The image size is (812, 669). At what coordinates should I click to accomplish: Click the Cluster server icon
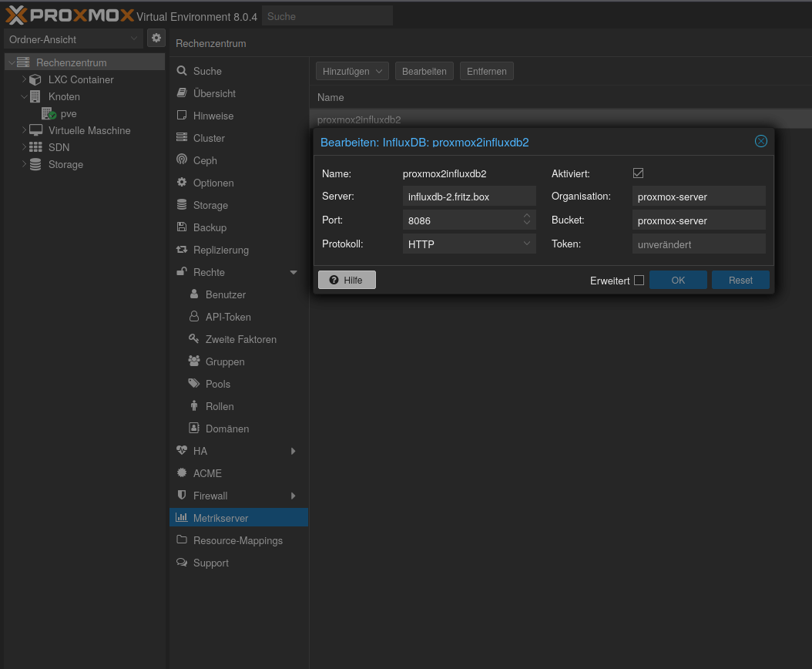pyautogui.click(x=182, y=137)
